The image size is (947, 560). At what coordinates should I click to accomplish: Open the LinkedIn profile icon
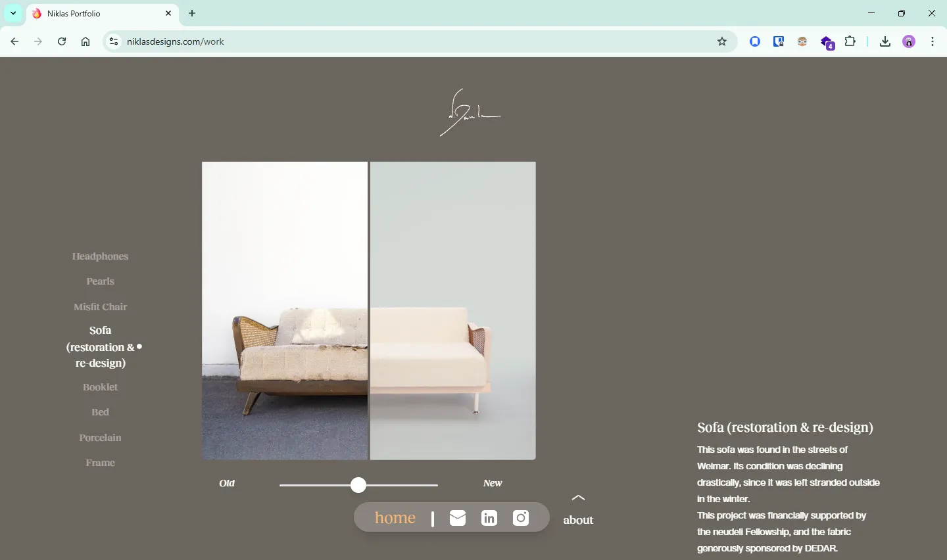[x=489, y=518]
